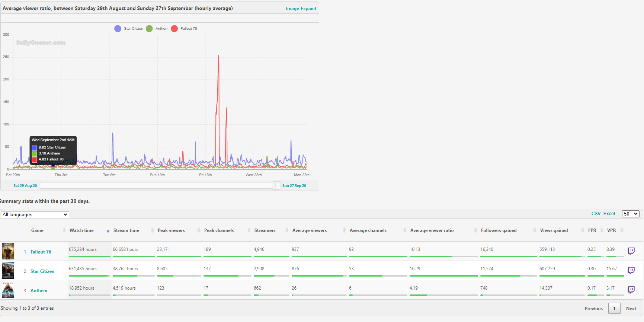Open the 50 entries per page dropdown

[x=631, y=214]
